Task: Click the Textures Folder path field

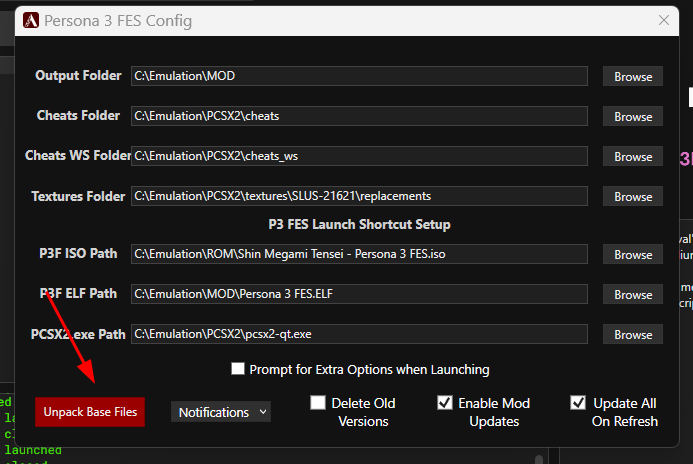Action: point(359,196)
